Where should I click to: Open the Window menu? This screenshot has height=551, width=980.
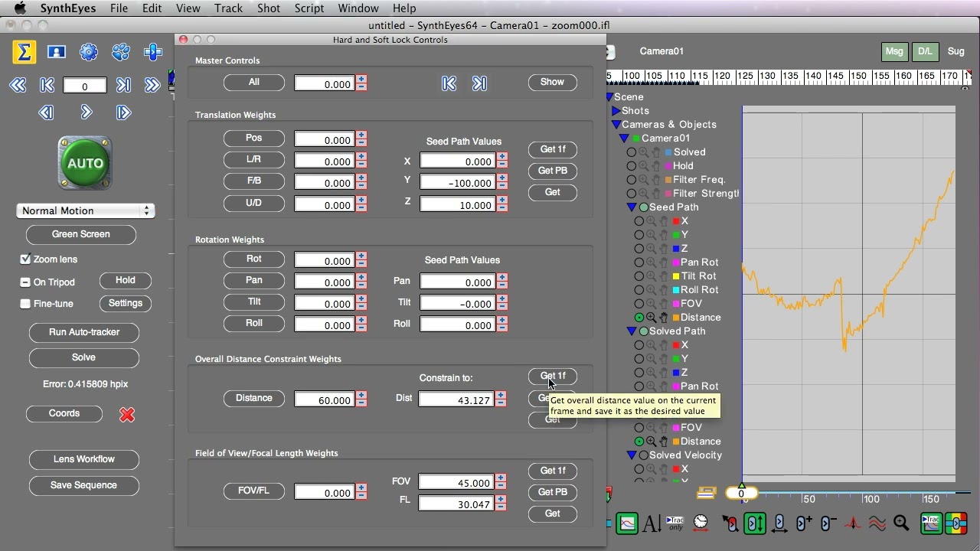pyautogui.click(x=358, y=8)
